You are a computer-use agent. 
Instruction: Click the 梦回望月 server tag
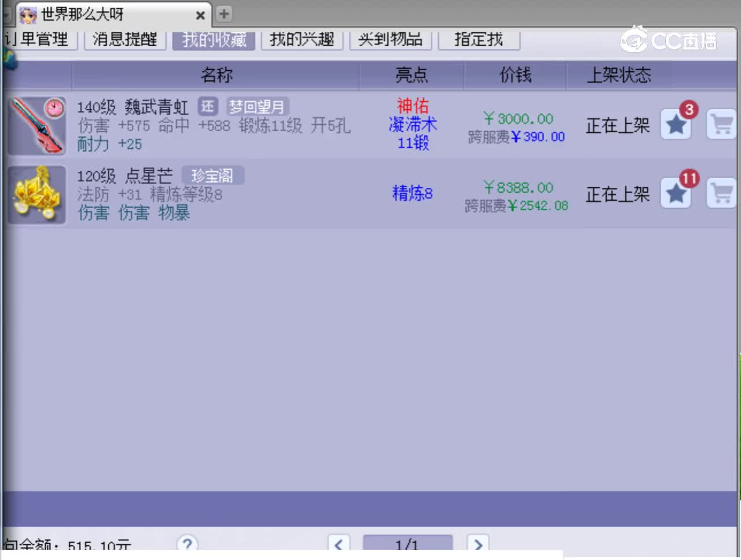tap(257, 106)
